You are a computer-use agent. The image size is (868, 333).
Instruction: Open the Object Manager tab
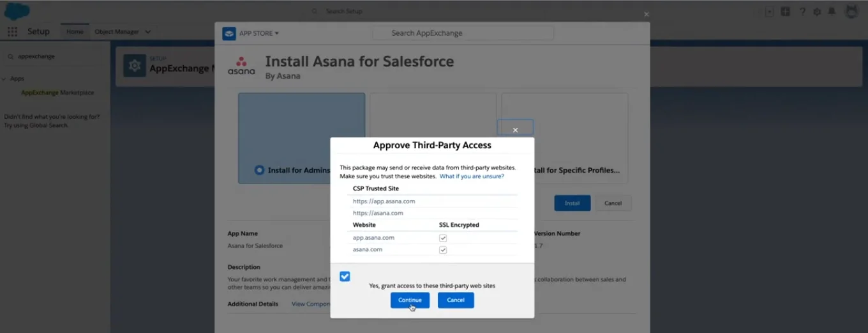click(116, 32)
